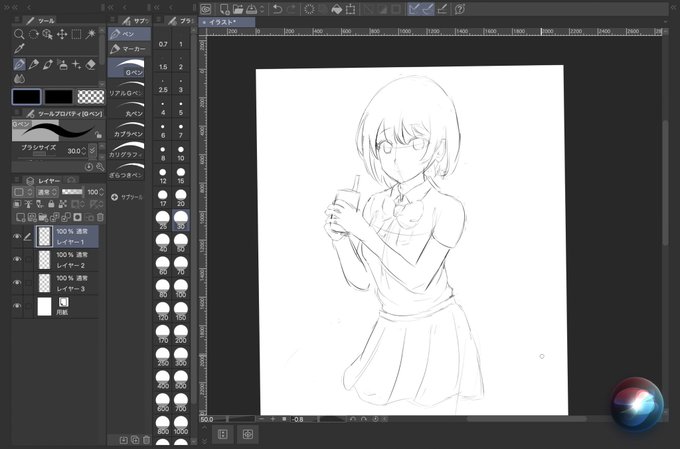The image size is (680, 449).
Task: Toggle the second highlighted snap icon in command bar
Action: pos(428,9)
